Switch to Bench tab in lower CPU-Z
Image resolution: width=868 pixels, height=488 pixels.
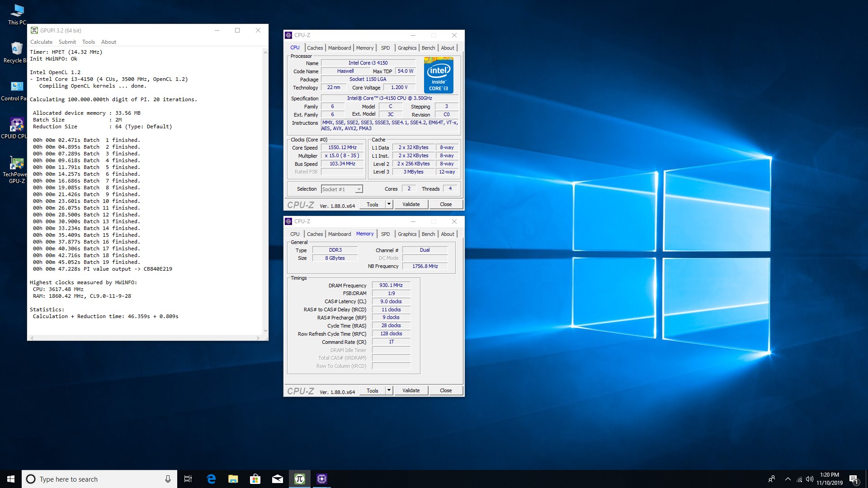pyautogui.click(x=428, y=234)
